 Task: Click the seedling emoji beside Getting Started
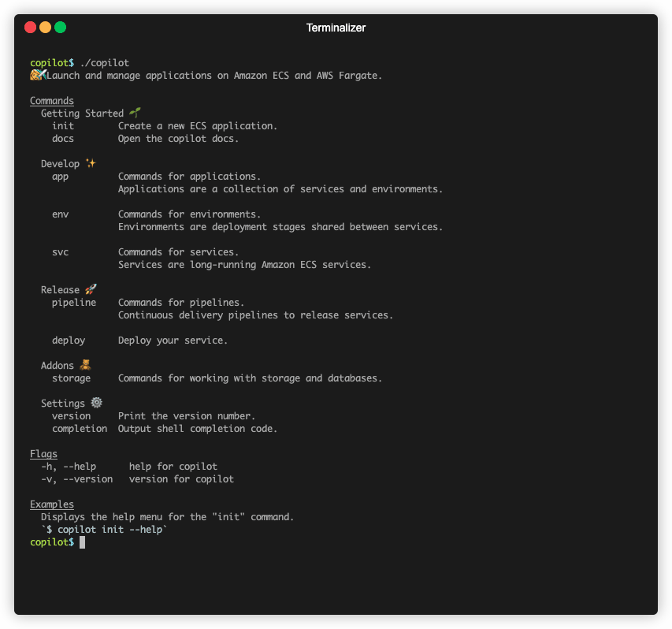(135, 113)
